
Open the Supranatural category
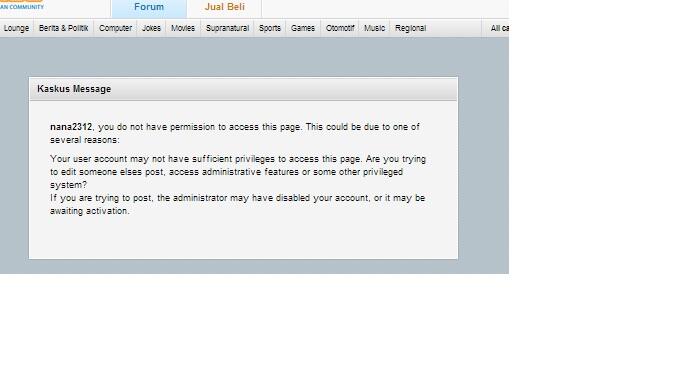227,28
